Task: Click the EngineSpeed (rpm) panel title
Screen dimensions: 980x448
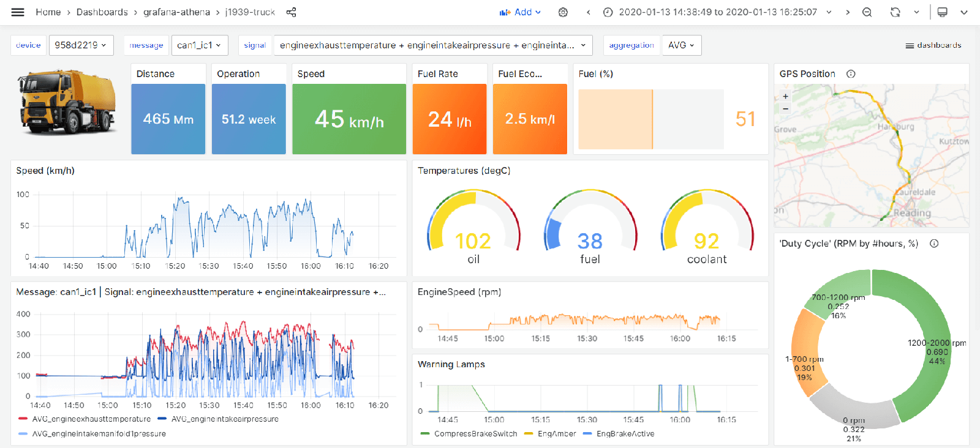Action: pos(459,292)
